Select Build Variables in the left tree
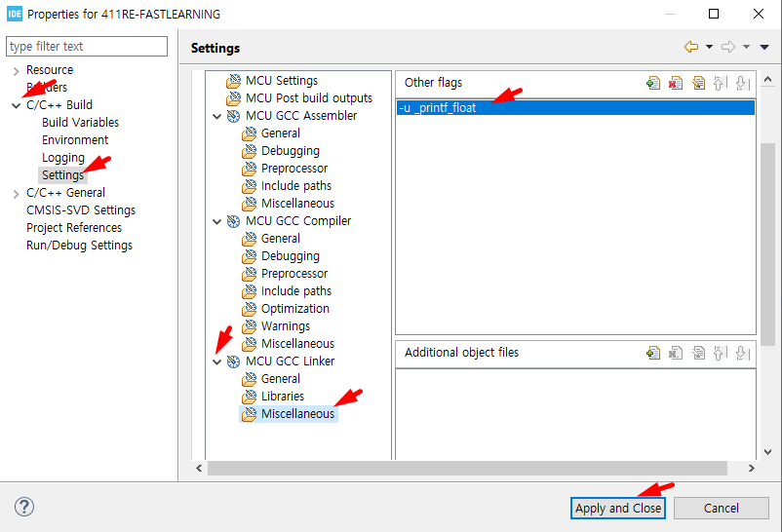 [x=80, y=123]
